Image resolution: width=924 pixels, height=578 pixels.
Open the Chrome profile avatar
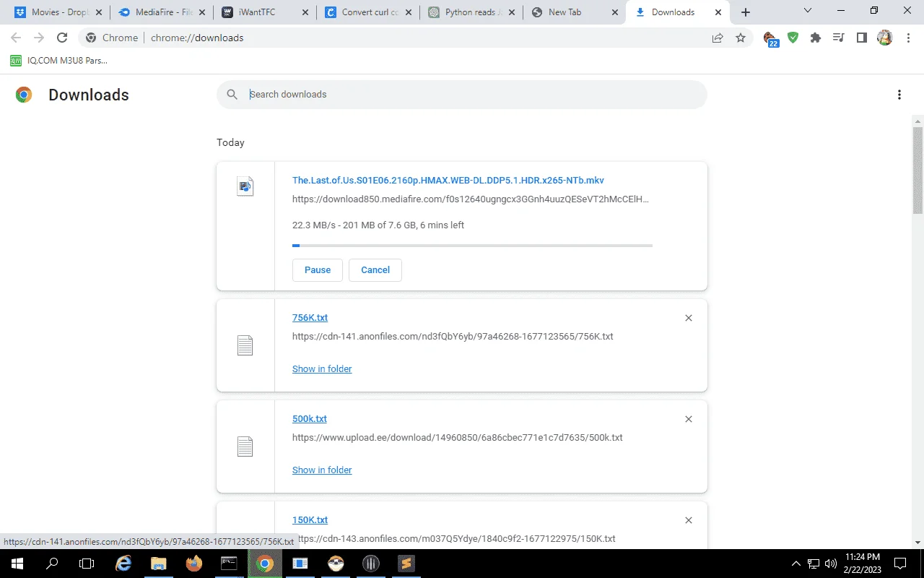click(885, 38)
